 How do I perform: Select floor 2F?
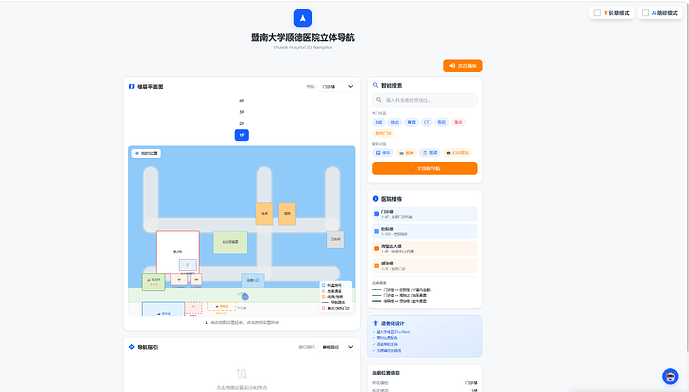tap(242, 123)
